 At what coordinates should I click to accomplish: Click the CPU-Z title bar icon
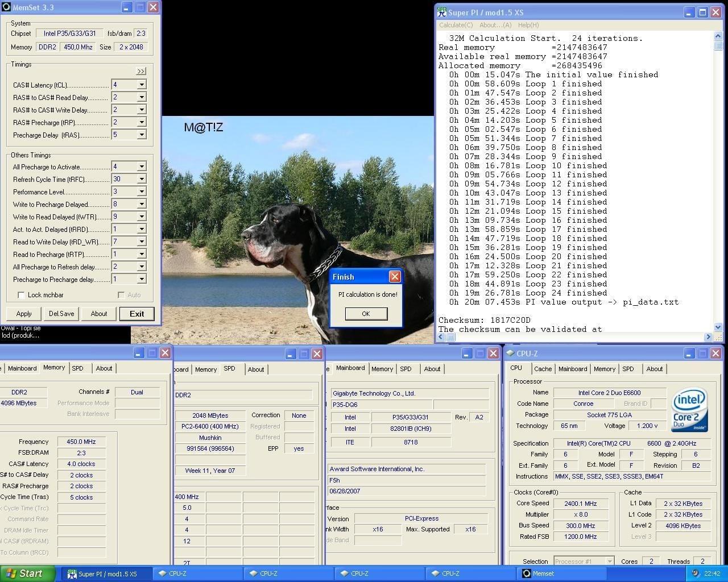pyautogui.click(x=510, y=353)
